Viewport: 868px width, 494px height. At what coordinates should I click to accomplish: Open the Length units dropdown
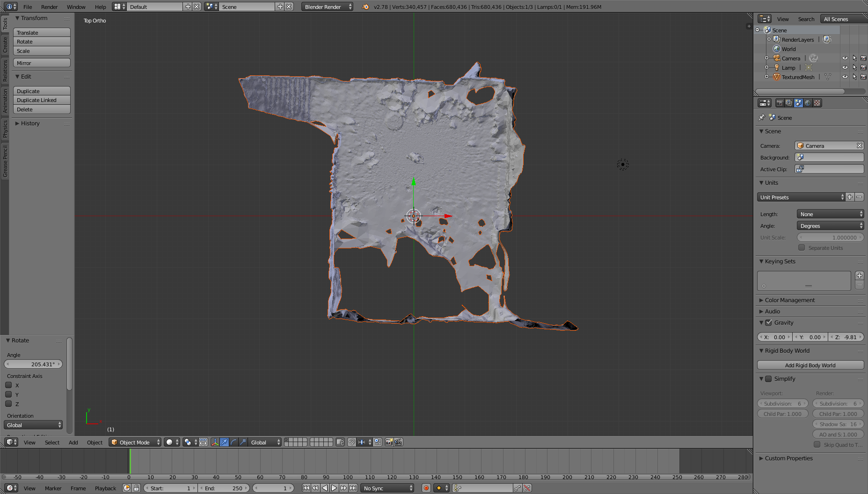[x=830, y=214]
